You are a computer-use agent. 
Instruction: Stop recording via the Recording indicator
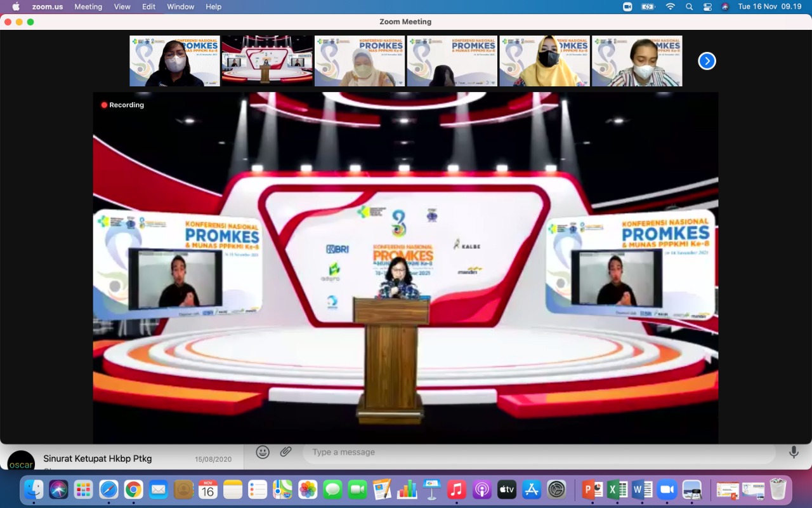pyautogui.click(x=122, y=105)
